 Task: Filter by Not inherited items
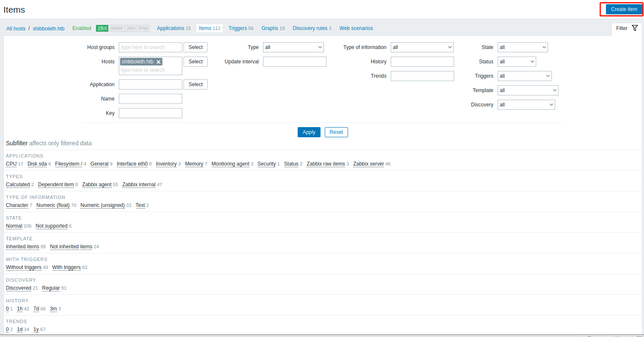71,247
